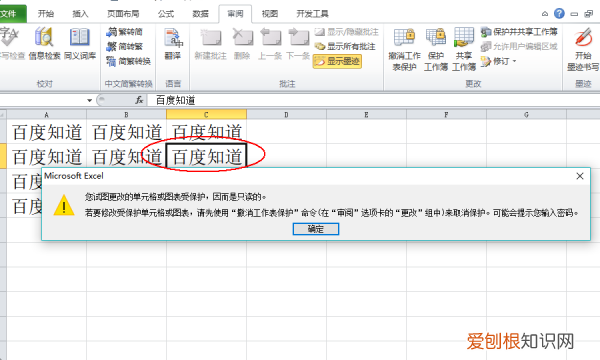
Task: Toggle the Show Ink (显示墨迹) button
Action: pyautogui.click(x=337, y=61)
